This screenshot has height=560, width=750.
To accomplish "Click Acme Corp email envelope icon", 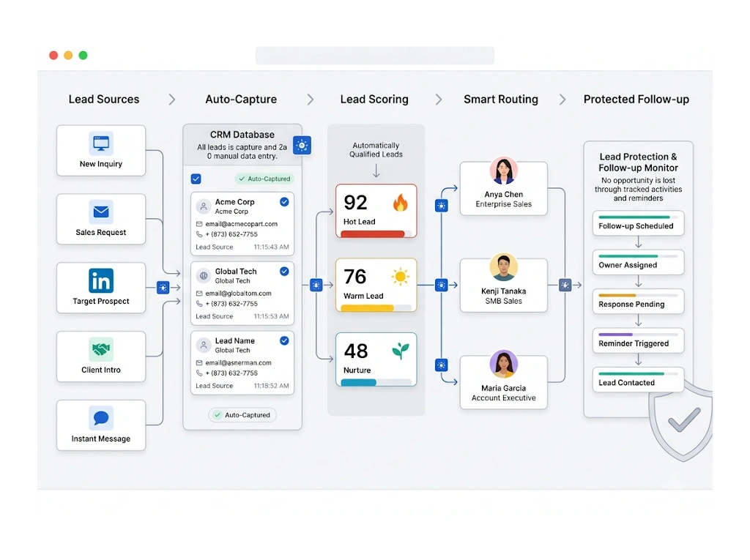I will [199, 224].
